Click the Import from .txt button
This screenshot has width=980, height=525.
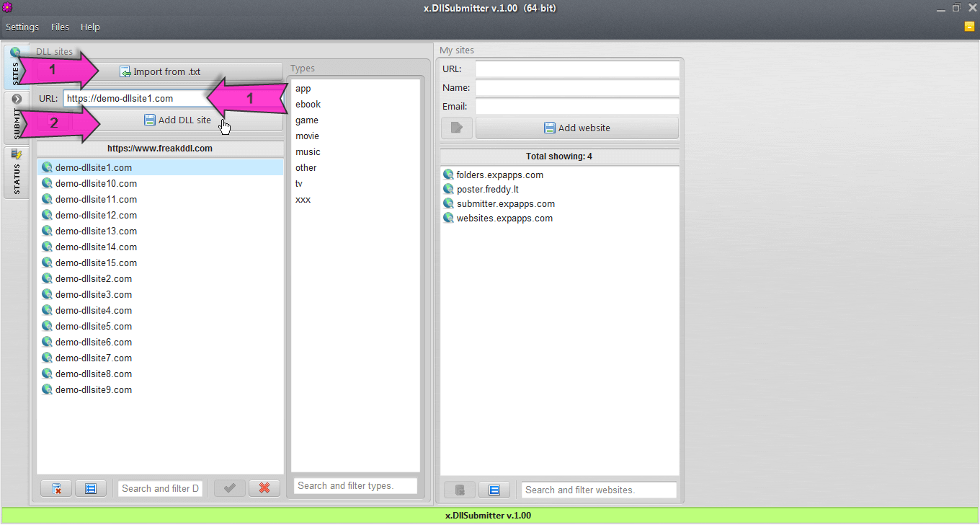[x=160, y=71]
